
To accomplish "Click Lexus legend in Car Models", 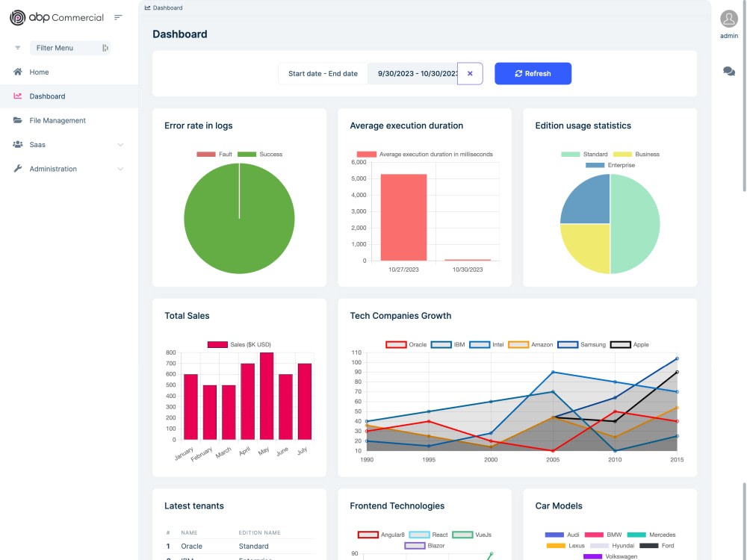I will 565,546.
